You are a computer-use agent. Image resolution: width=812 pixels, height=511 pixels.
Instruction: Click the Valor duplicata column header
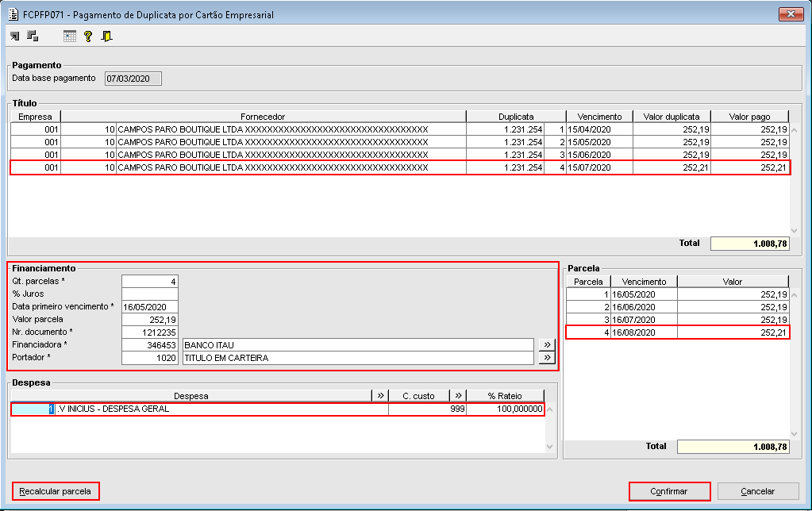click(x=672, y=117)
